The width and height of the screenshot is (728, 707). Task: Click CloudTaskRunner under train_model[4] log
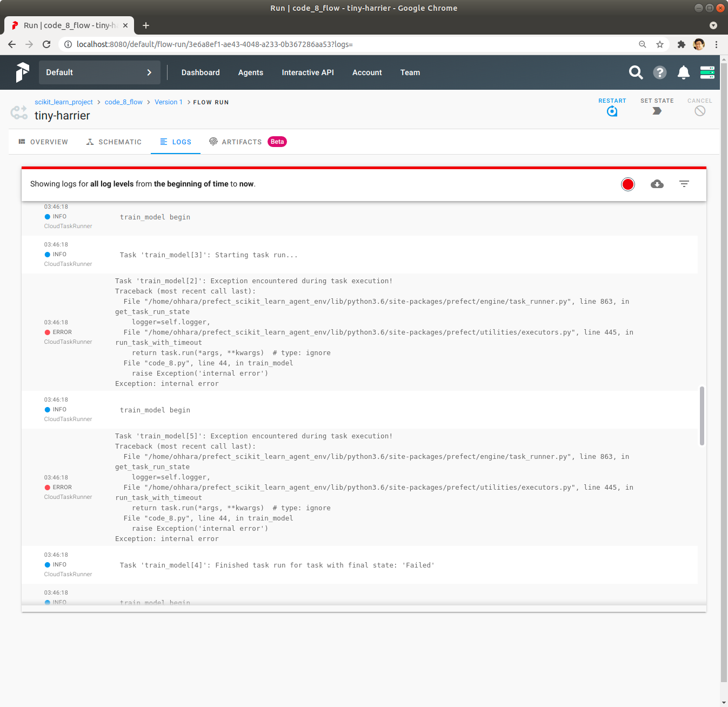pyautogui.click(x=68, y=575)
